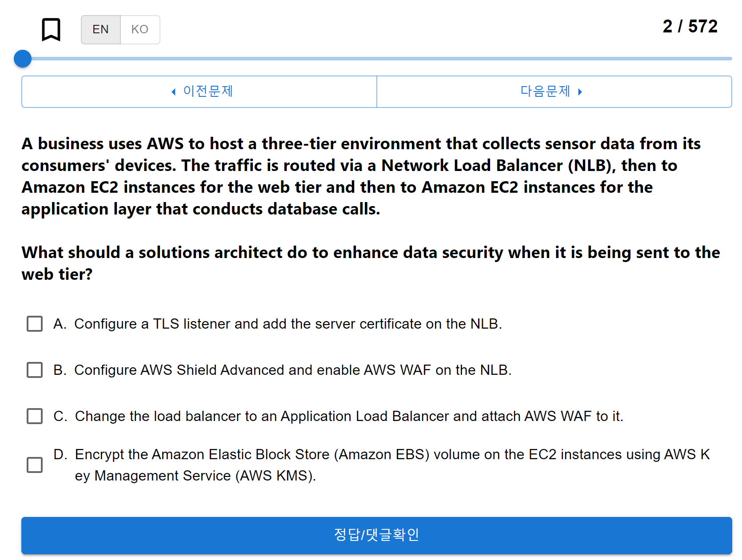Switch language to KO
742x560 pixels.
coord(140,30)
